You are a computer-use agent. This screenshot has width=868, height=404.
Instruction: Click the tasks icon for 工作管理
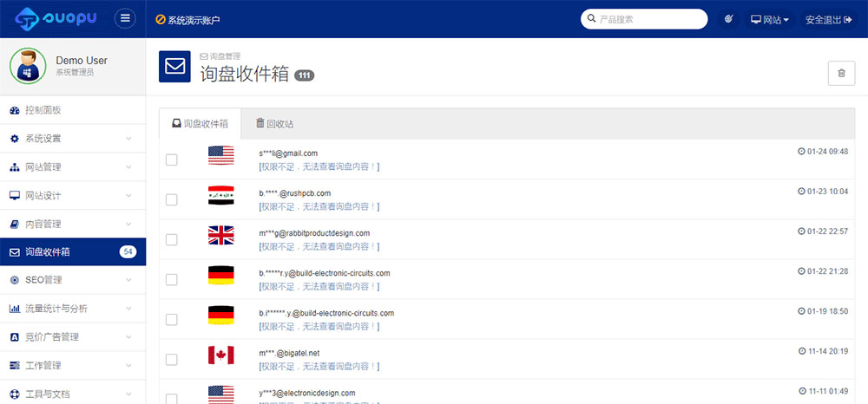point(15,366)
